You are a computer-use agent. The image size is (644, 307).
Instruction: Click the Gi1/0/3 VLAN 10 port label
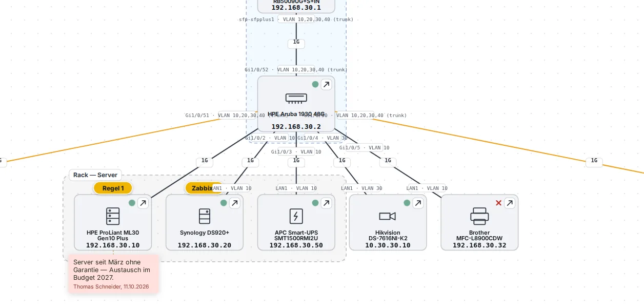(296, 152)
